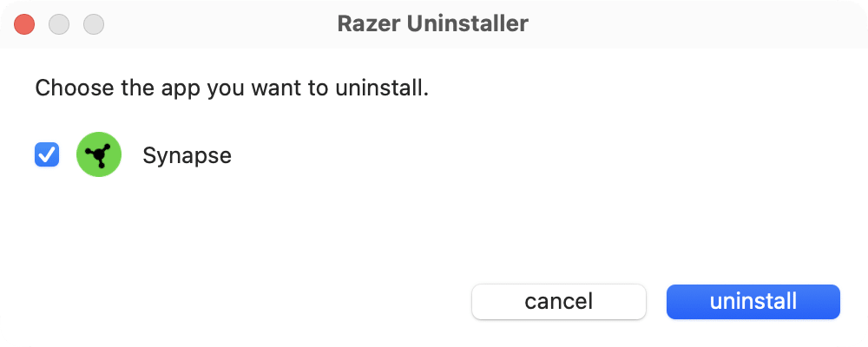The width and height of the screenshot is (868, 347).
Task: Click the greyed-out minimize window button
Action: click(59, 24)
